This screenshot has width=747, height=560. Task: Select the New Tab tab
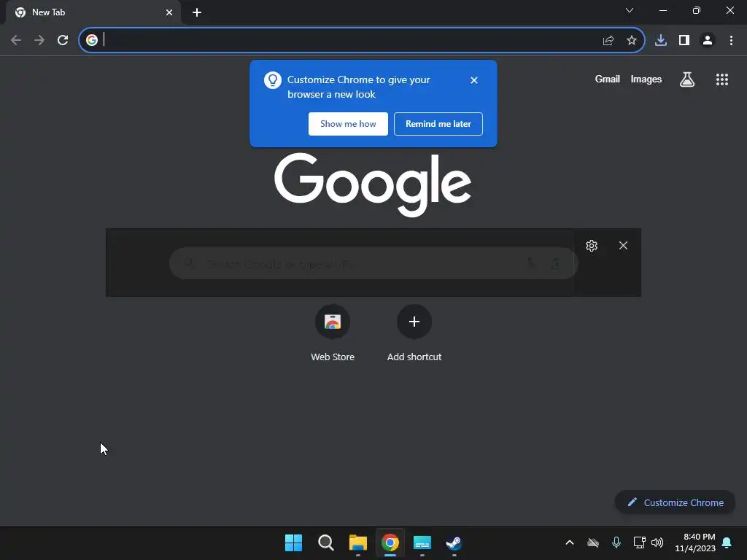click(x=93, y=12)
